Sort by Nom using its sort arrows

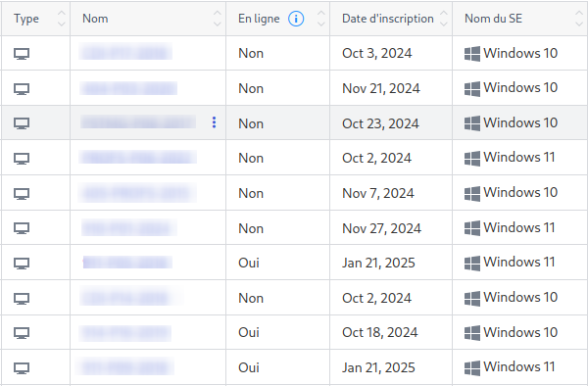(x=218, y=19)
